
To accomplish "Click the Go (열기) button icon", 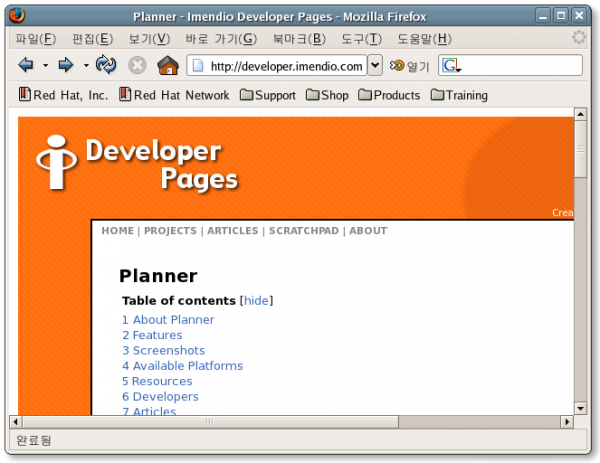I will 397,65.
